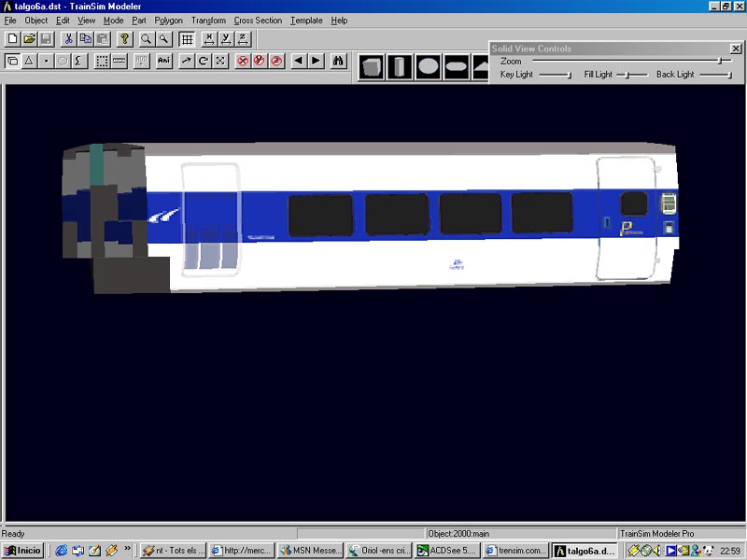The image size is (747, 560).
Task: Toggle the grid display button
Action: pos(187,39)
